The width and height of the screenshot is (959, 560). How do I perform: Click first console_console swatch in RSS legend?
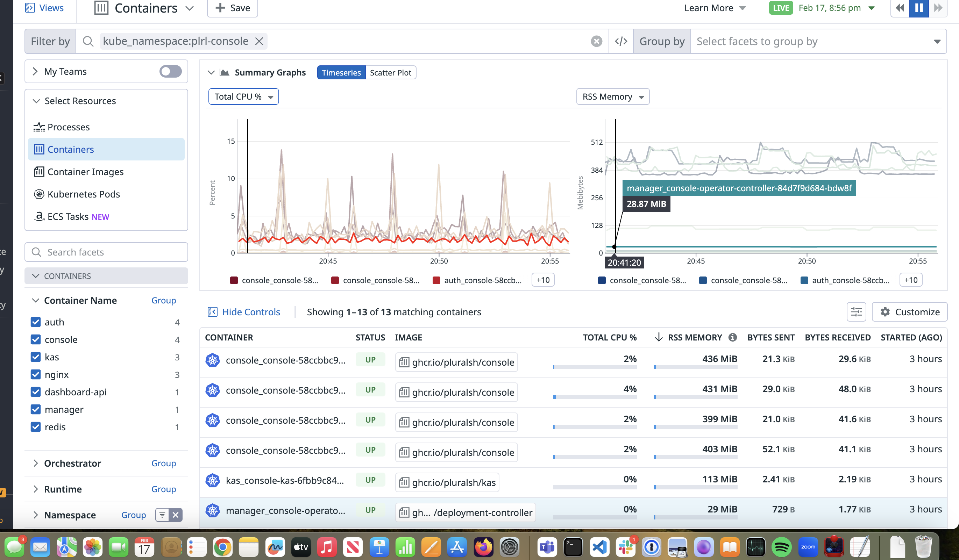[x=602, y=281]
